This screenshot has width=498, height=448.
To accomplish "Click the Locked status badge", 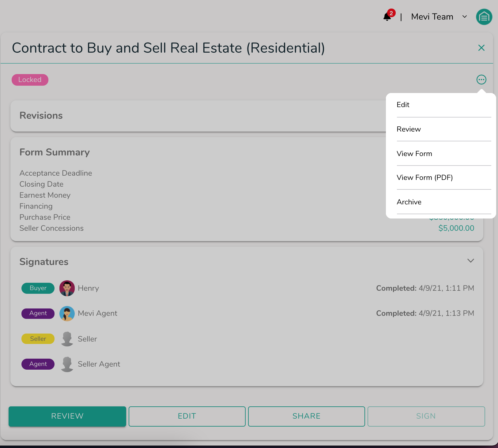I will pos(30,80).
